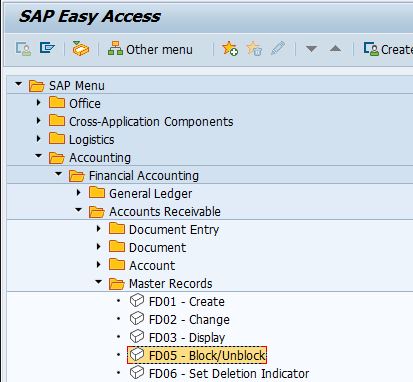Collapse the Master Records arrow

pyautogui.click(x=99, y=282)
